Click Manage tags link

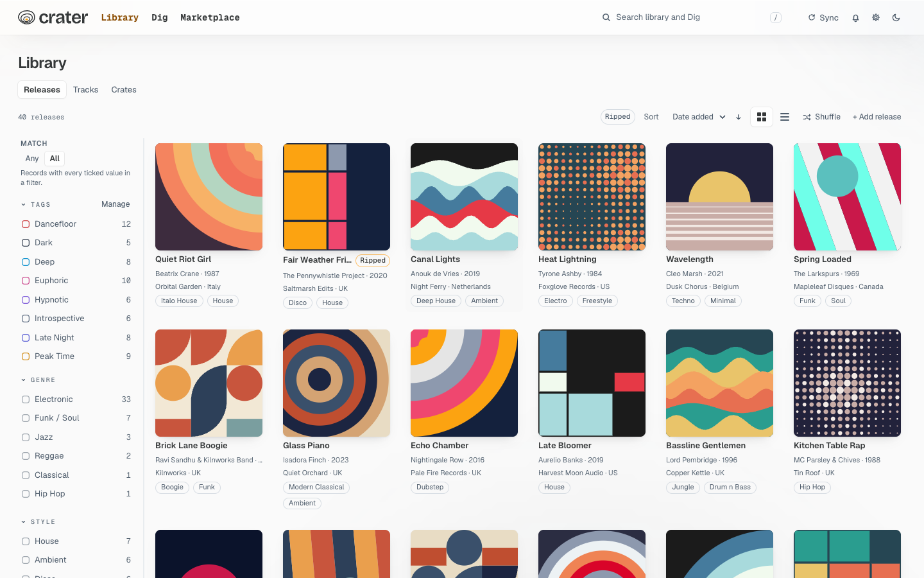coord(116,204)
